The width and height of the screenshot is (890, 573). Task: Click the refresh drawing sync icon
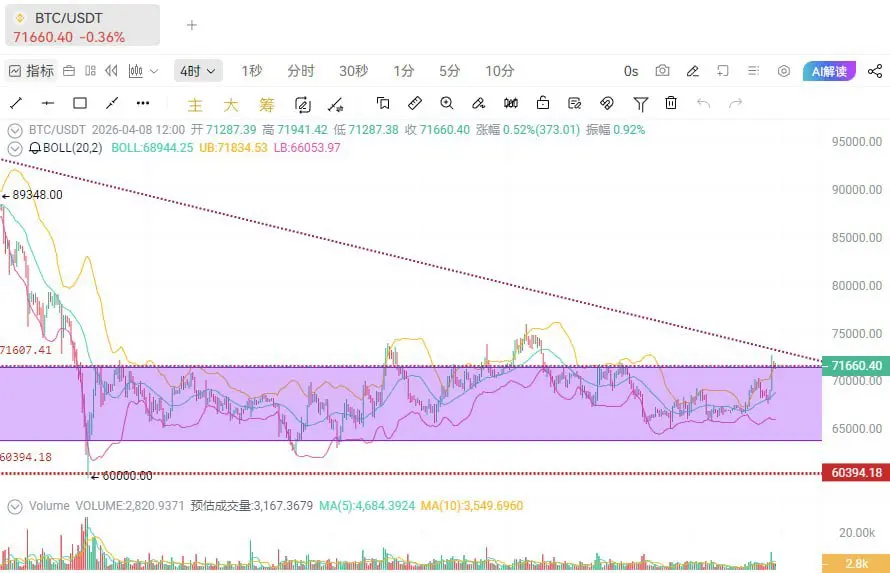303,105
